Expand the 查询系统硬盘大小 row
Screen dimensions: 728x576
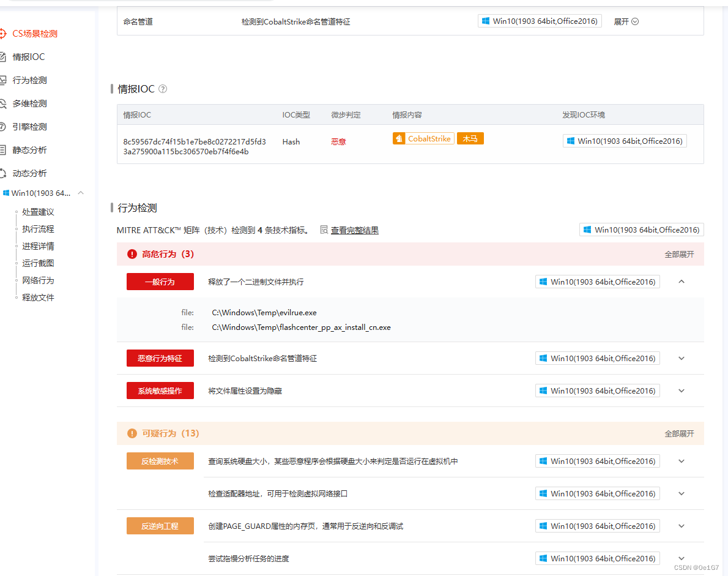[x=681, y=462]
